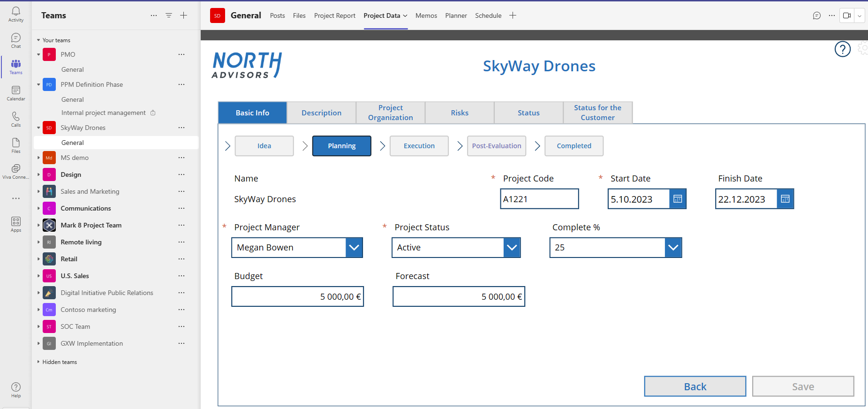868x409 pixels.
Task: Click the Teams panel more options ellipsis
Action: click(x=154, y=15)
